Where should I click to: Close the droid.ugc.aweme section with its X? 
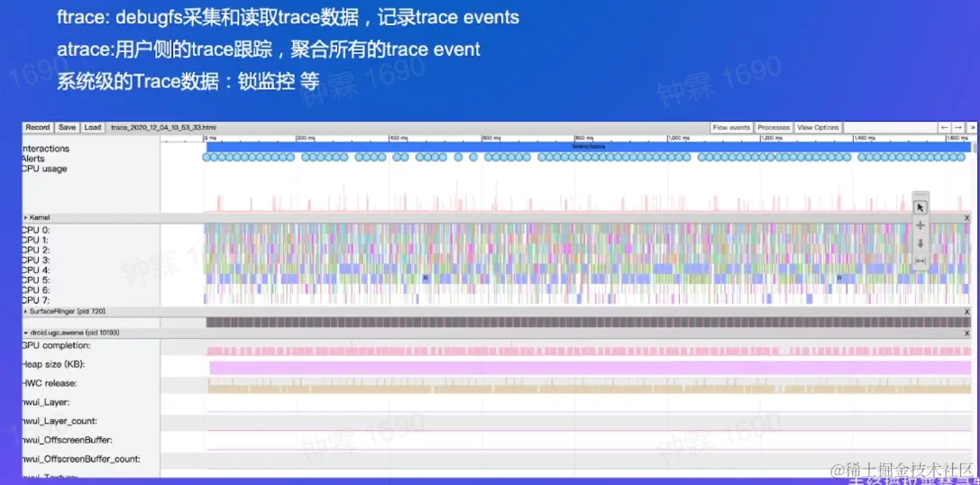pos(966,334)
